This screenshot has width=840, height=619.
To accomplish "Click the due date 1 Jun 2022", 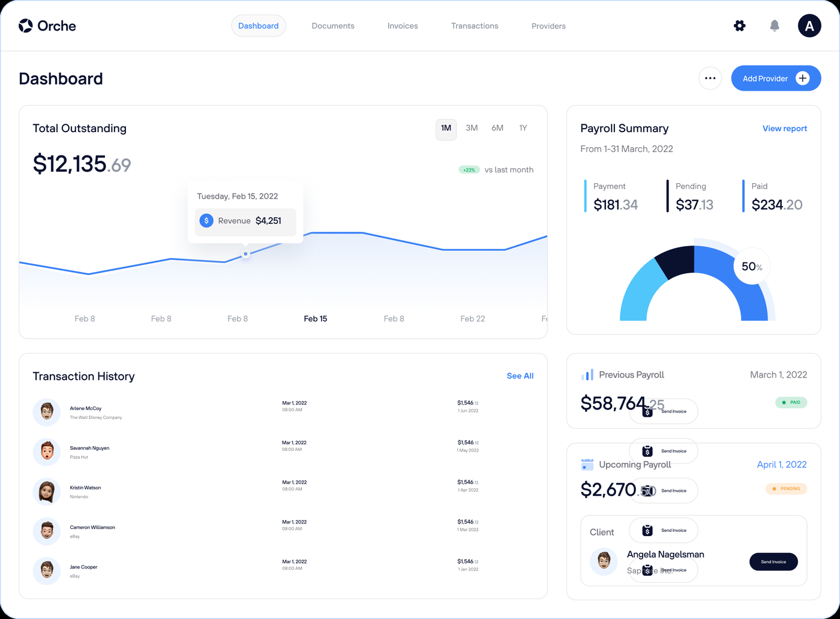I will (468, 411).
